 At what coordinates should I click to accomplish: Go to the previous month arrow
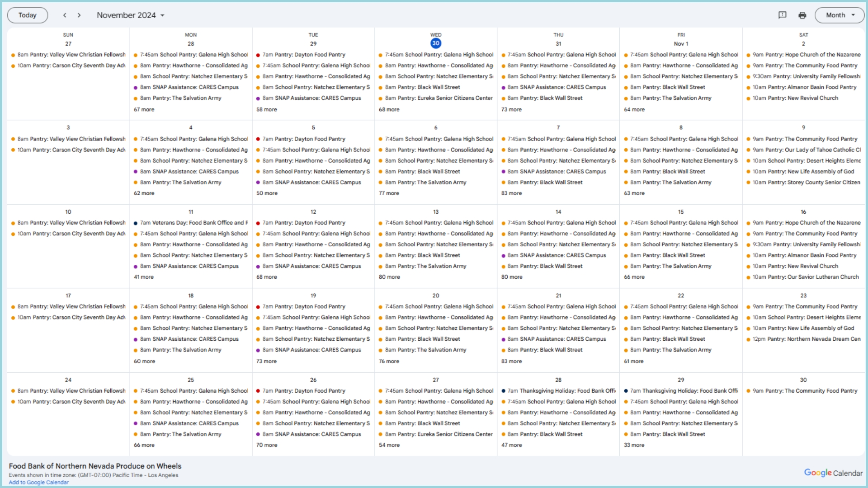click(x=65, y=15)
